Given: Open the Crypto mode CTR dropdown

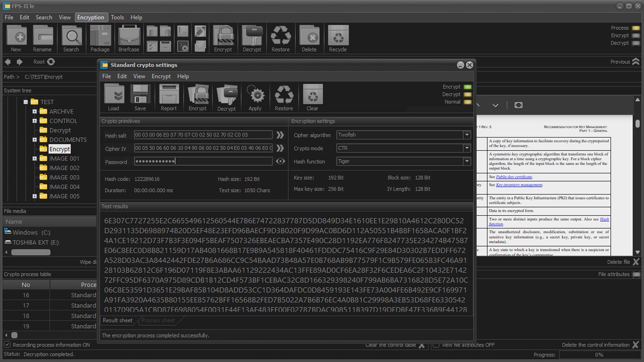Looking at the screenshot, I should tap(466, 148).
